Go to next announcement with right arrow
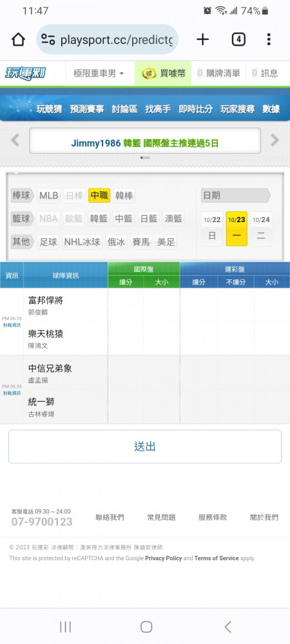Viewport: 290px width, 644px height. (x=275, y=140)
